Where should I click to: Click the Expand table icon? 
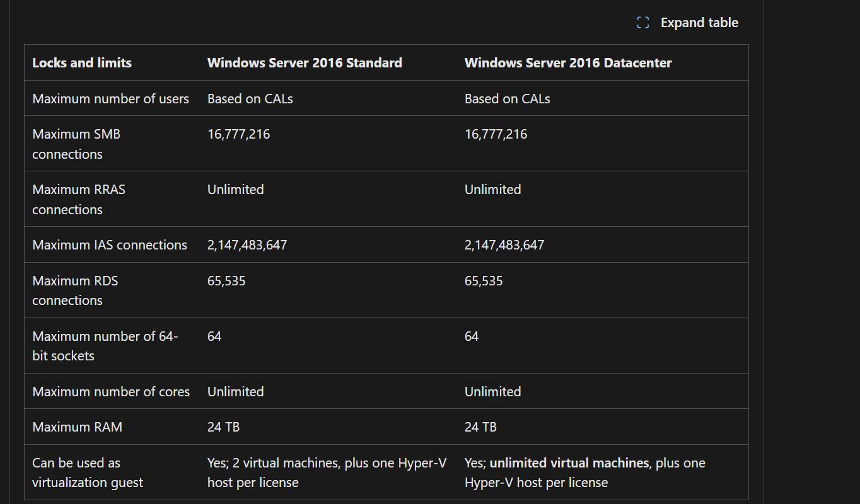(642, 23)
